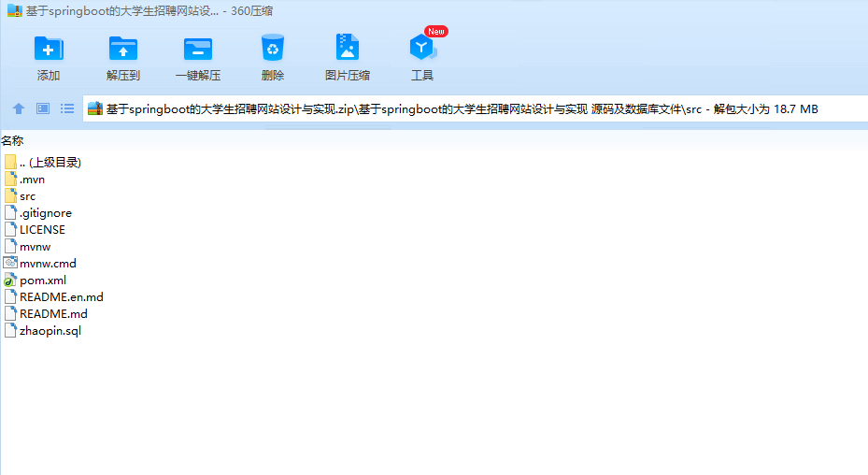Click the folder icon beside src
The height and width of the screenshot is (475, 868).
(x=10, y=195)
